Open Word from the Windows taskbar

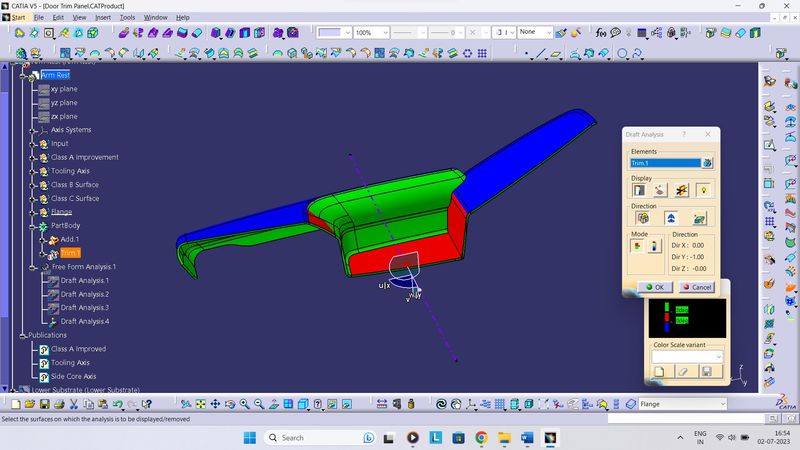(x=527, y=438)
